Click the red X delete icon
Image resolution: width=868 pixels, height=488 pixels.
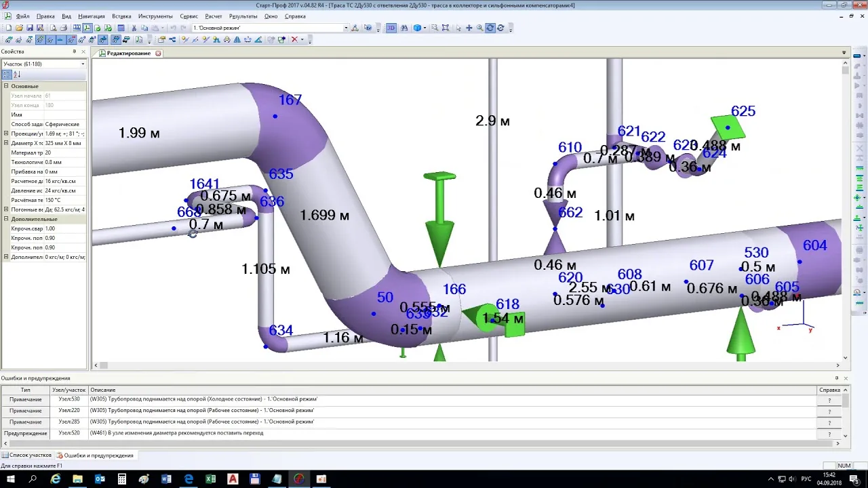[x=294, y=39]
